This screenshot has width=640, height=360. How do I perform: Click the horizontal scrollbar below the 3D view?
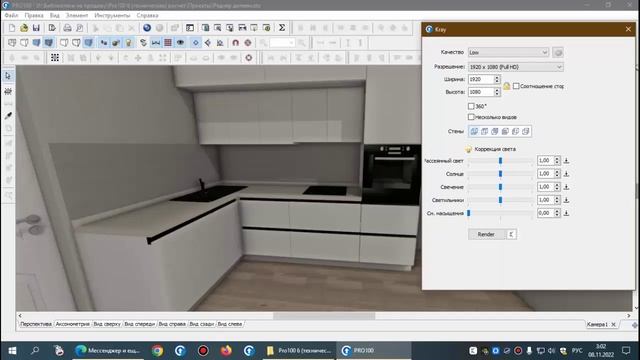pos(324,316)
